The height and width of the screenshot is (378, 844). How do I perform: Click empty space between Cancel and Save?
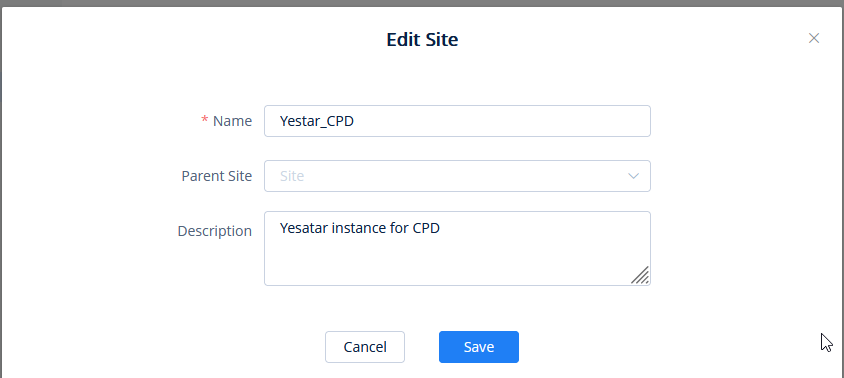[421, 347]
